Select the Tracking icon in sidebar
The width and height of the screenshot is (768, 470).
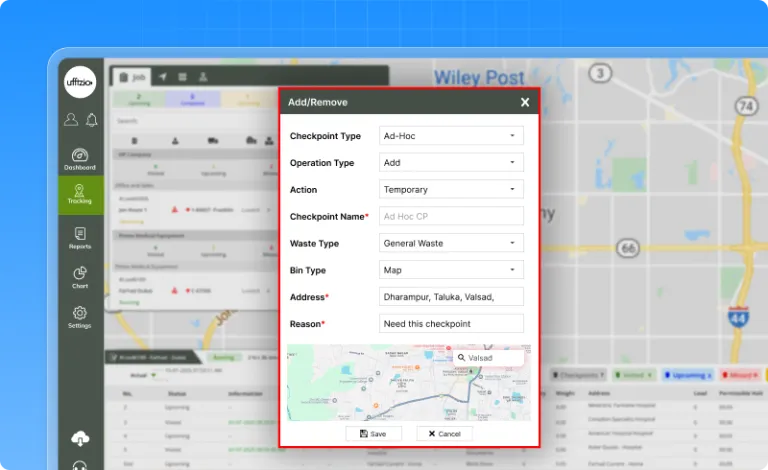coord(80,189)
